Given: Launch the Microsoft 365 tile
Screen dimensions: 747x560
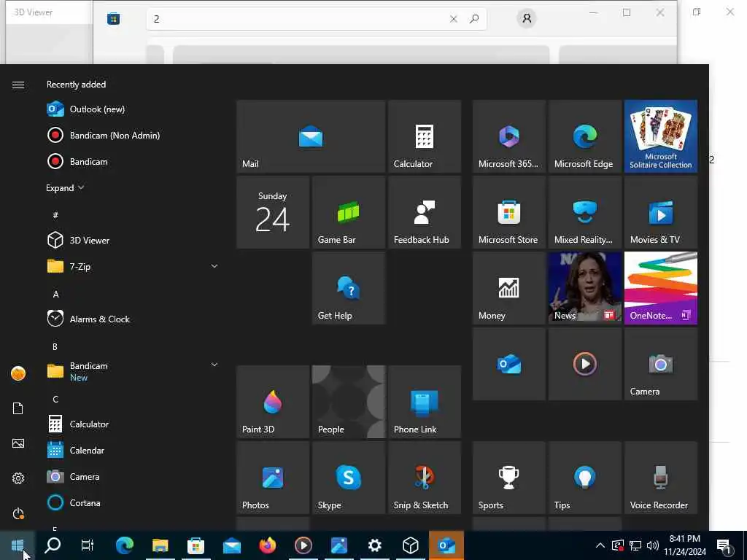Looking at the screenshot, I should (x=508, y=136).
